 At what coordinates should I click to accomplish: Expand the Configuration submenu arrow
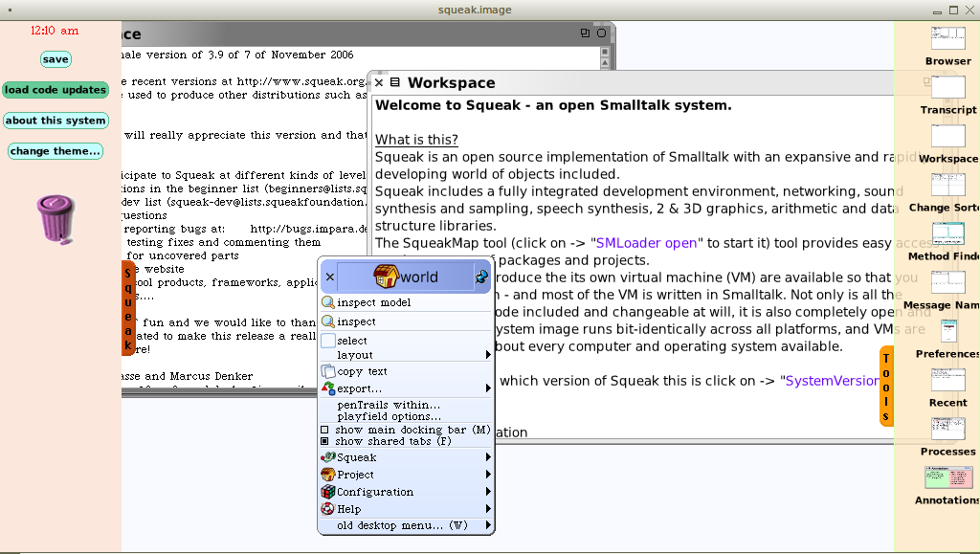tap(488, 492)
